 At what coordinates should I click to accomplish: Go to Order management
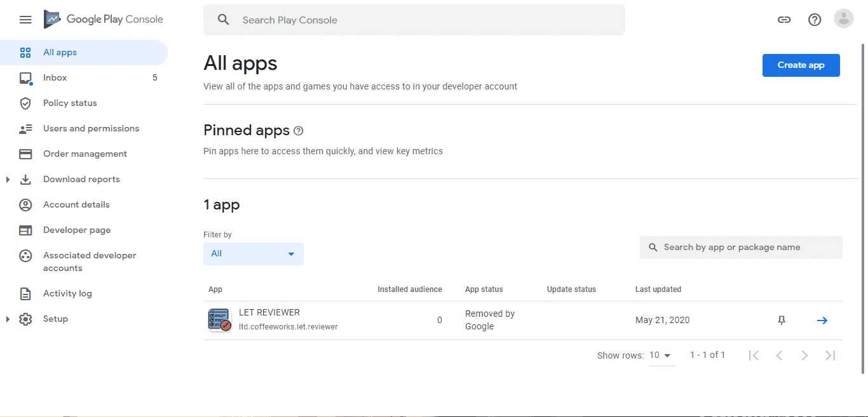(84, 154)
